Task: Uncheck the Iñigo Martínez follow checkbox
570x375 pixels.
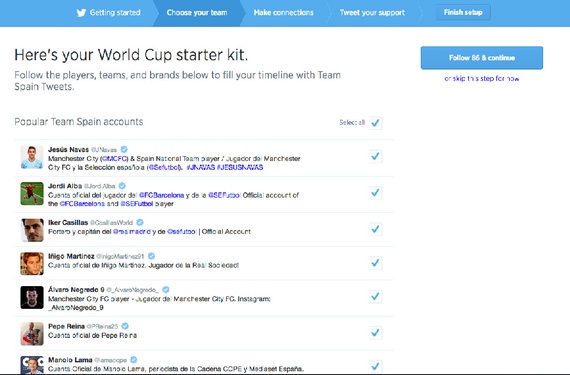Action: [x=375, y=263]
